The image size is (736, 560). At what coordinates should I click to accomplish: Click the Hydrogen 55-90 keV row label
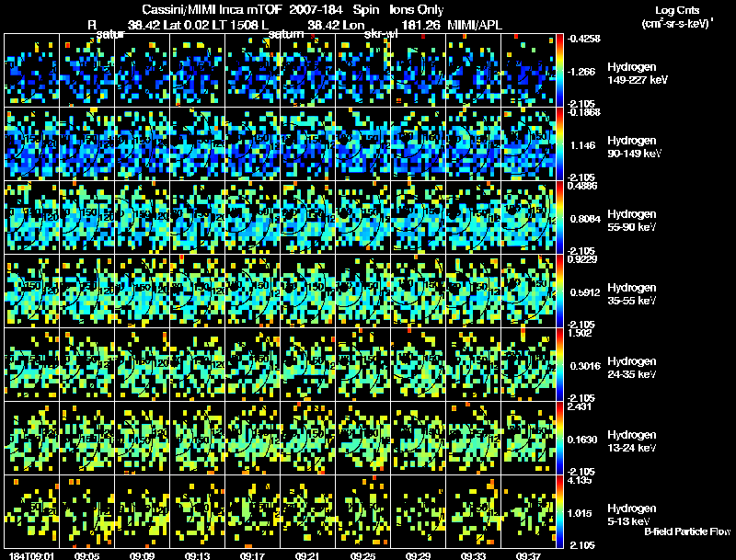click(x=632, y=221)
